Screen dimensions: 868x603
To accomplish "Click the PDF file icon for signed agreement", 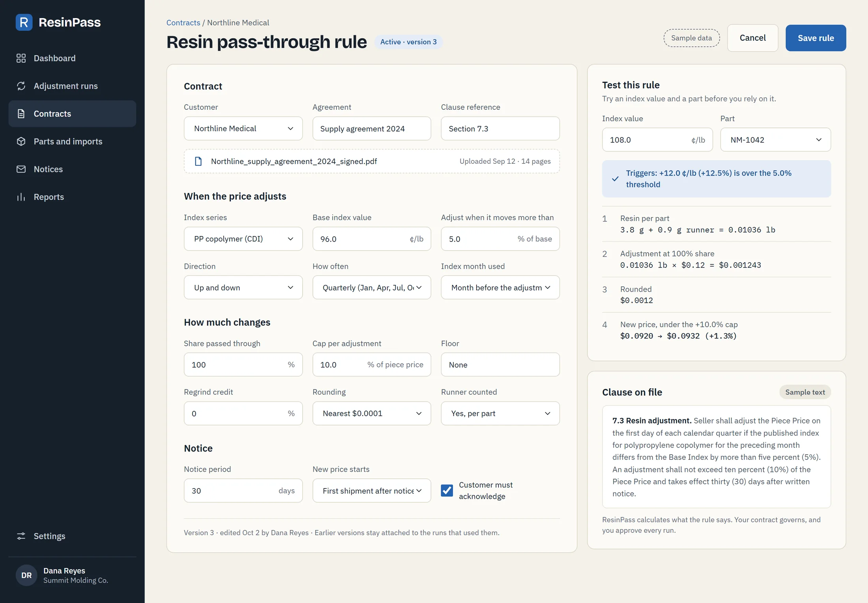I will (198, 161).
